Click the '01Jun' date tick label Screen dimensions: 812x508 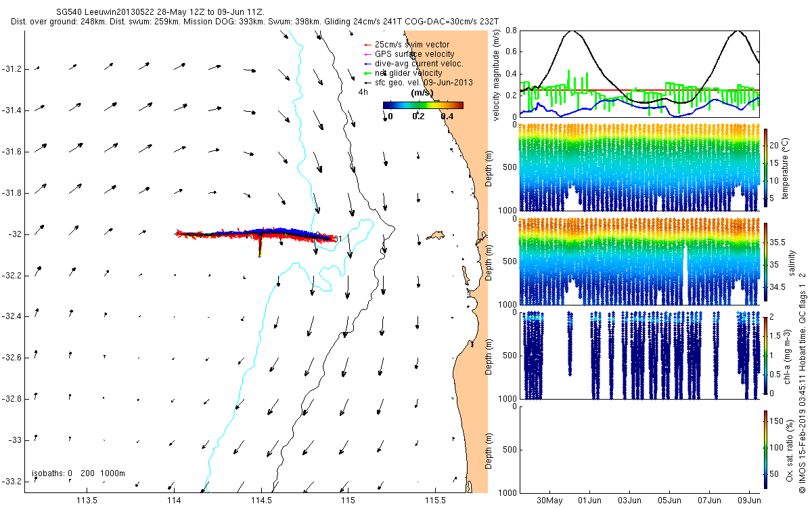click(589, 501)
